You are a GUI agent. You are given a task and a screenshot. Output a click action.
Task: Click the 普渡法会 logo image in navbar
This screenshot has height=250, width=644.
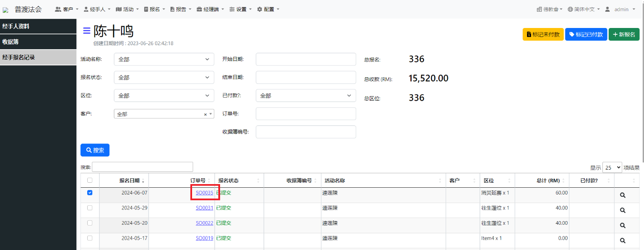click(x=5, y=9)
